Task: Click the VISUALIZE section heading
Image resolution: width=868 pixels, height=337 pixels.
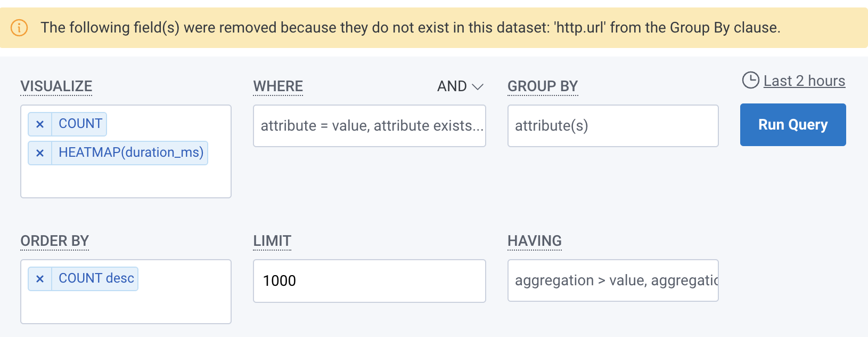Action: [x=56, y=86]
